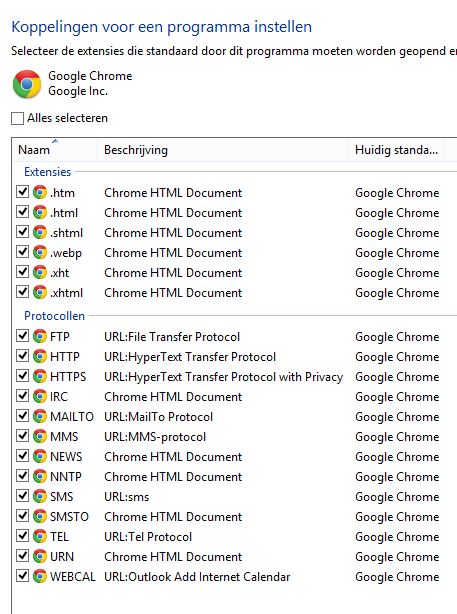Uncheck the HTTP protocol checkbox
457x614 pixels.
(x=22, y=356)
